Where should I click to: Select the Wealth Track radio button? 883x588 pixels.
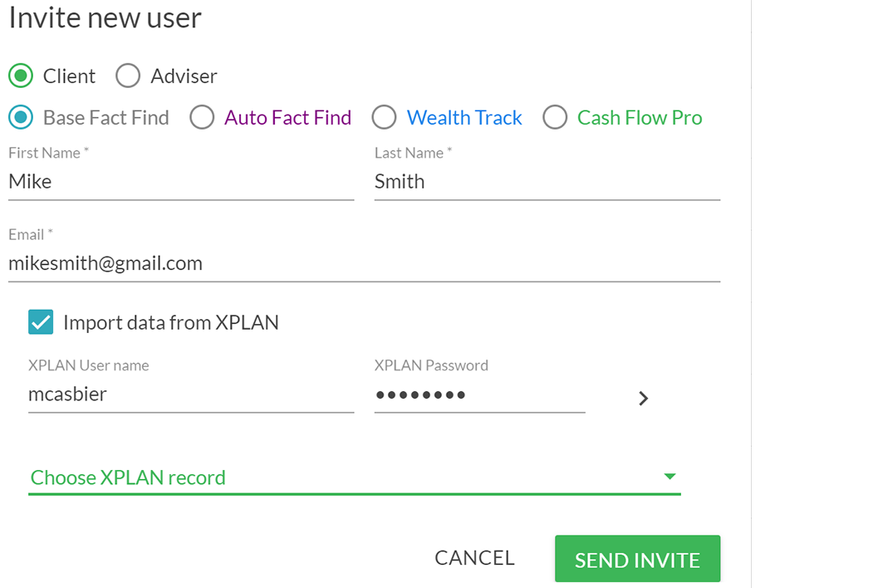coord(384,117)
